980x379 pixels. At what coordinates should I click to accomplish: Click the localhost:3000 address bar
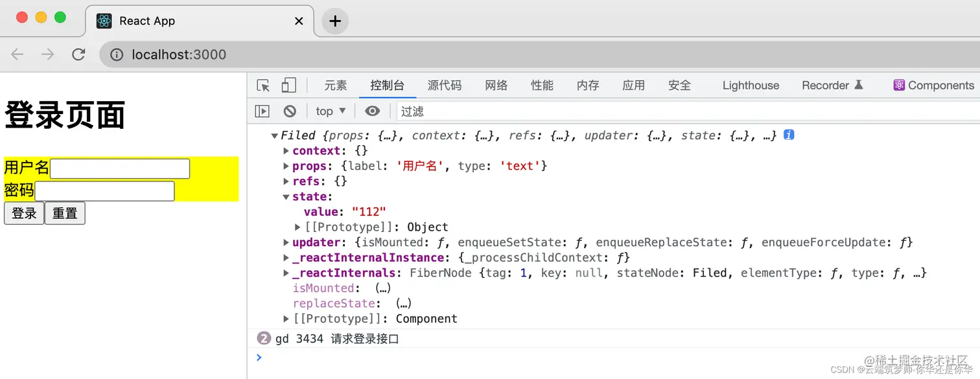point(539,54)
